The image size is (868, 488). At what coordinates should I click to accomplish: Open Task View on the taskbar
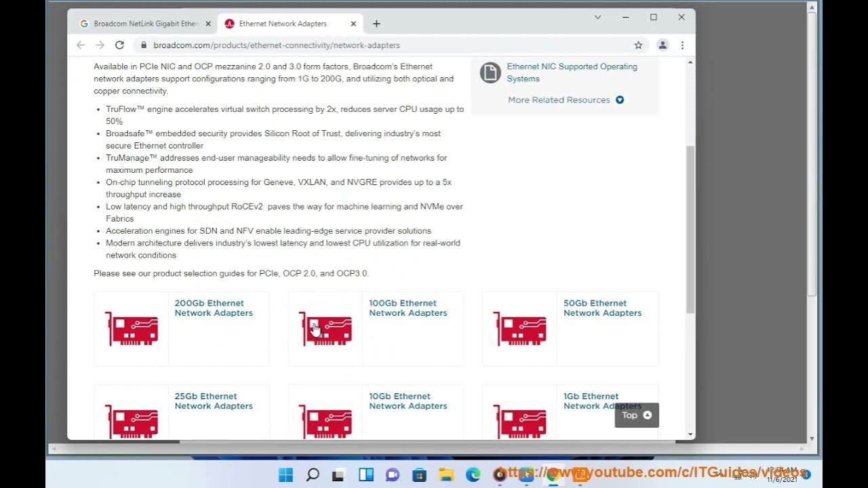[338, 474]
